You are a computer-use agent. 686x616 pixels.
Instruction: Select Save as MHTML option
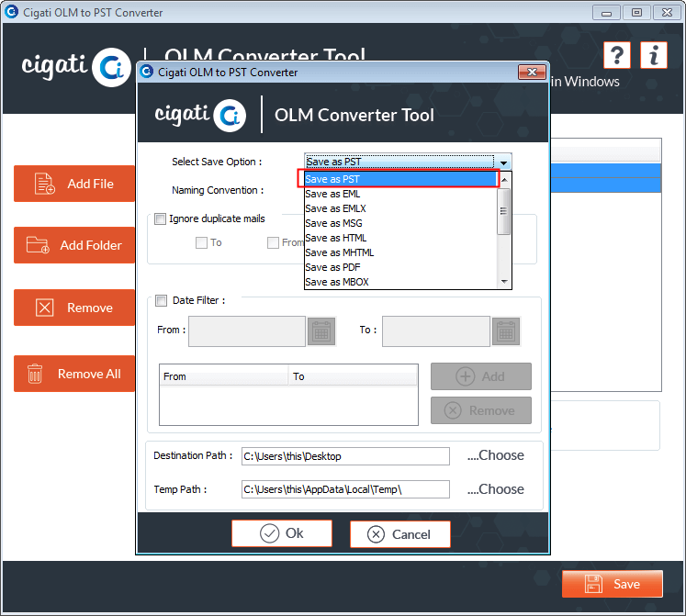pos(401,252)
